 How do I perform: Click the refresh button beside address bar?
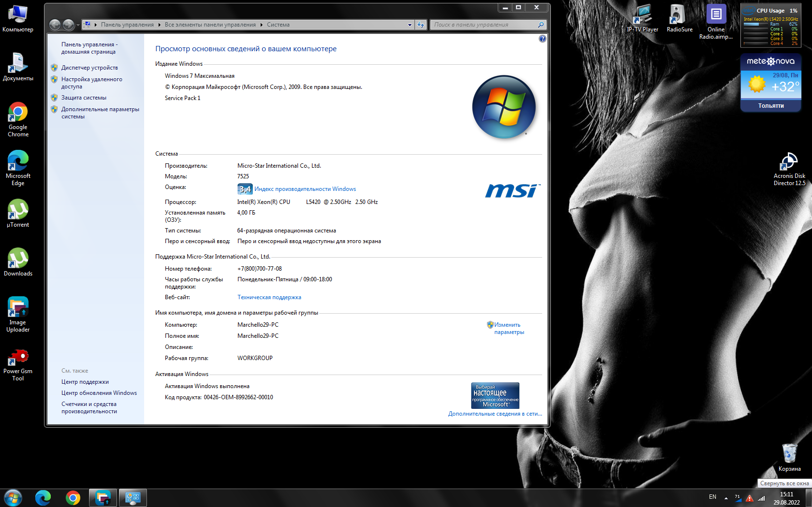click(421, 25)
